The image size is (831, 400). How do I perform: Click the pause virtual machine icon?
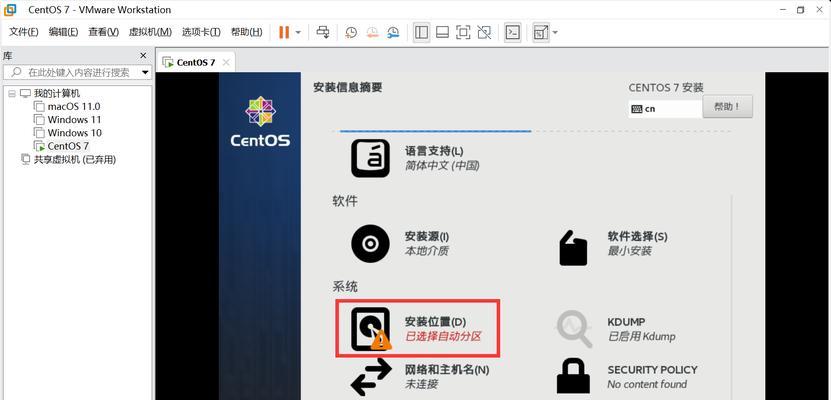point(284,32)
